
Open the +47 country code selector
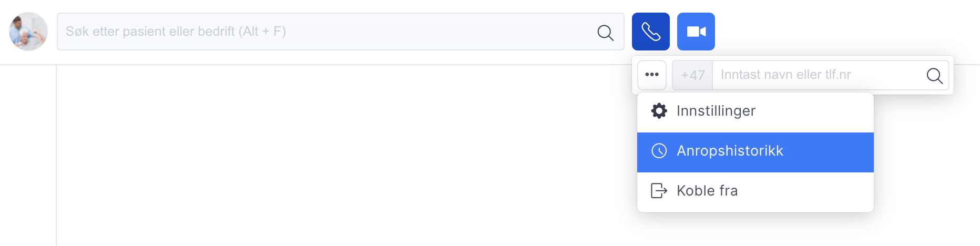click(692, 75)
